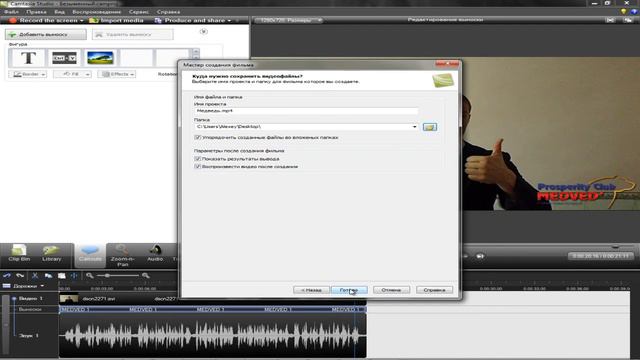Open the Вид menu
The image size is (640, 360).
pyautogui.click(x=60, y=12)
